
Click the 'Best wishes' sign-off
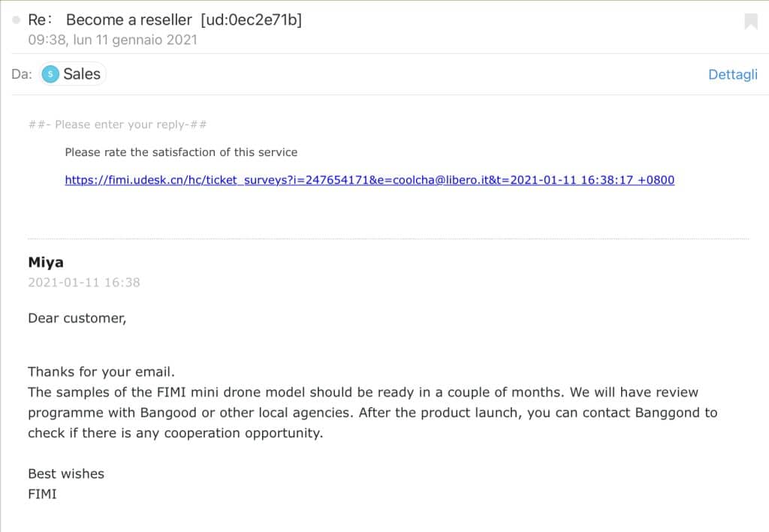point(66,473)
